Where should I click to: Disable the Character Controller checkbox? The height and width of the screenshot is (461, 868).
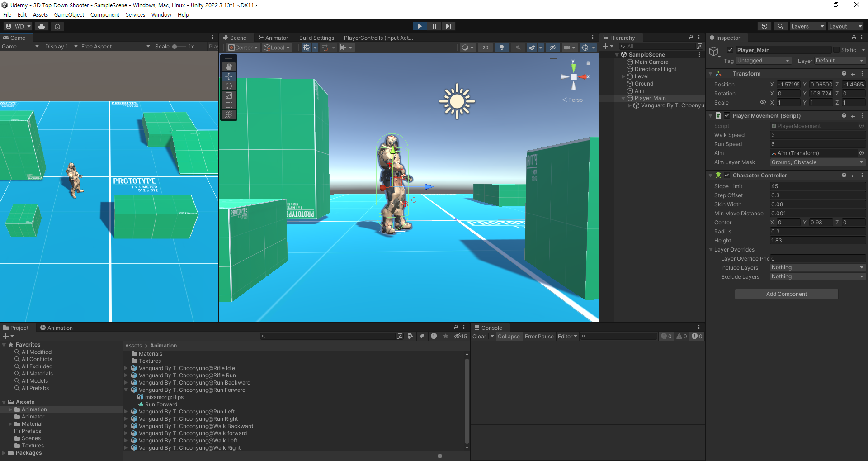click(x=727, y=175)
